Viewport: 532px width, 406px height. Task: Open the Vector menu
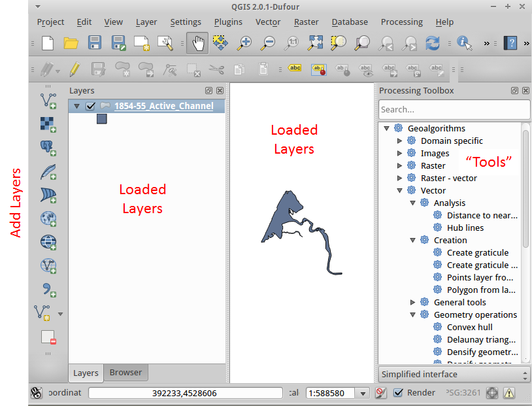[267, 22]
